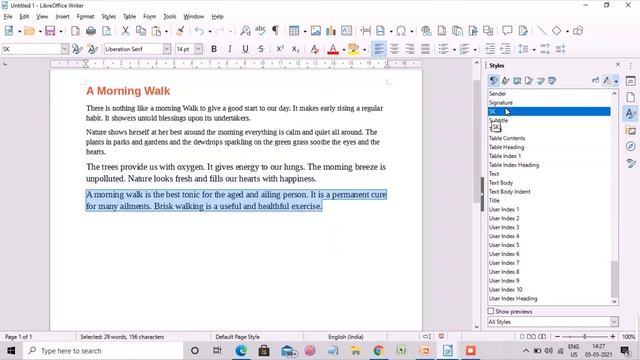Expand the 14 pt font size dropdown

click(198, 49)
